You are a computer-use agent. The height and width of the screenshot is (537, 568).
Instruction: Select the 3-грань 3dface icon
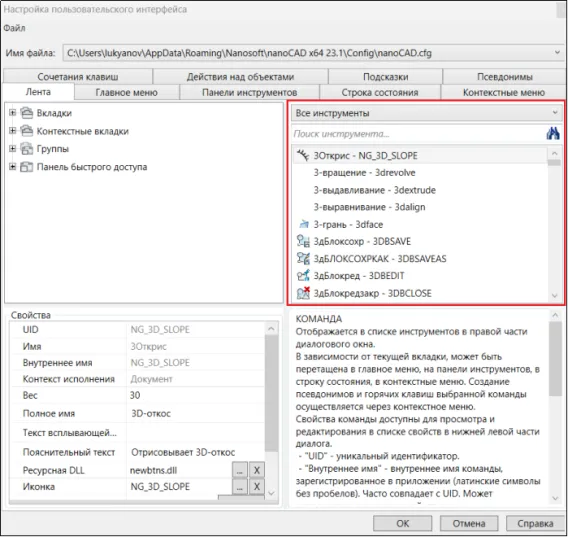pyautogui.click(x=304, y=224)
